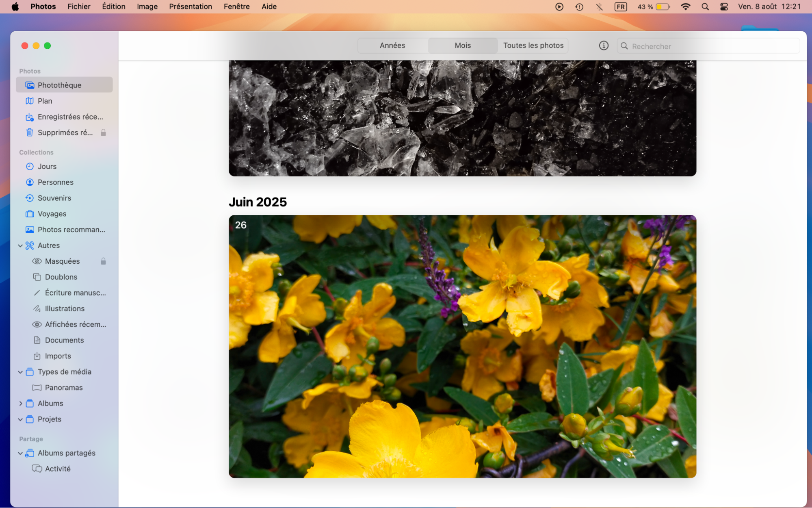Open the Imports section
The width and height of the screenshot is (812, 508).
[x=57, y=356]
